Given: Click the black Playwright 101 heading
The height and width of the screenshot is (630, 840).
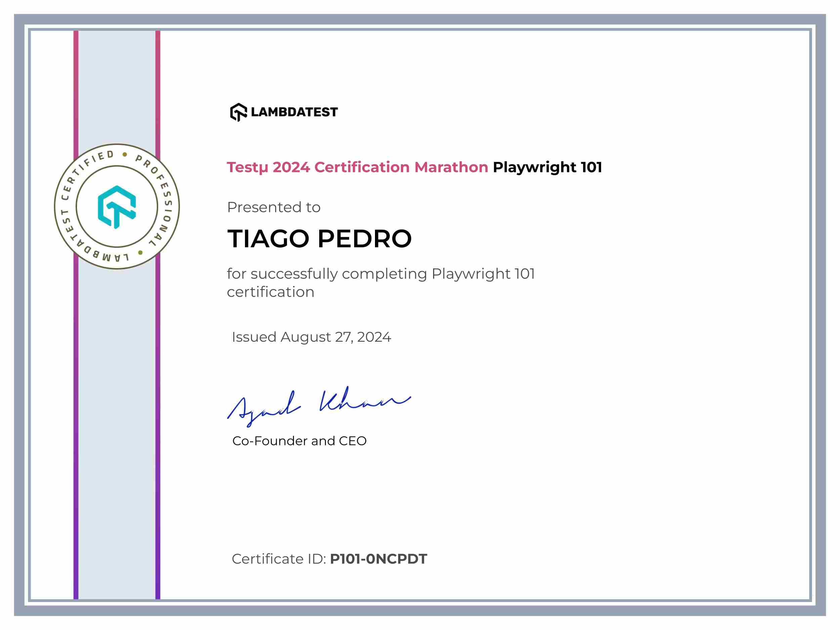Looking at the screenshot, I should (547, 167).
